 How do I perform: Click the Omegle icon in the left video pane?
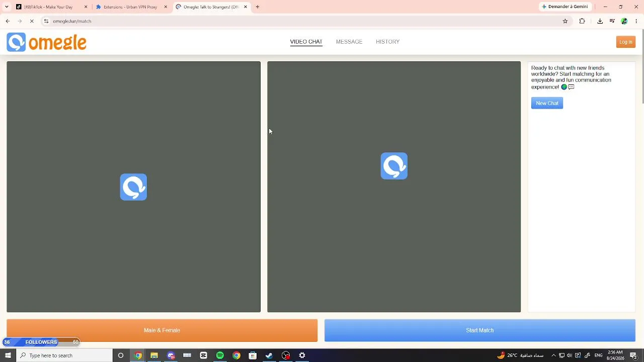[x=133, y=187]
